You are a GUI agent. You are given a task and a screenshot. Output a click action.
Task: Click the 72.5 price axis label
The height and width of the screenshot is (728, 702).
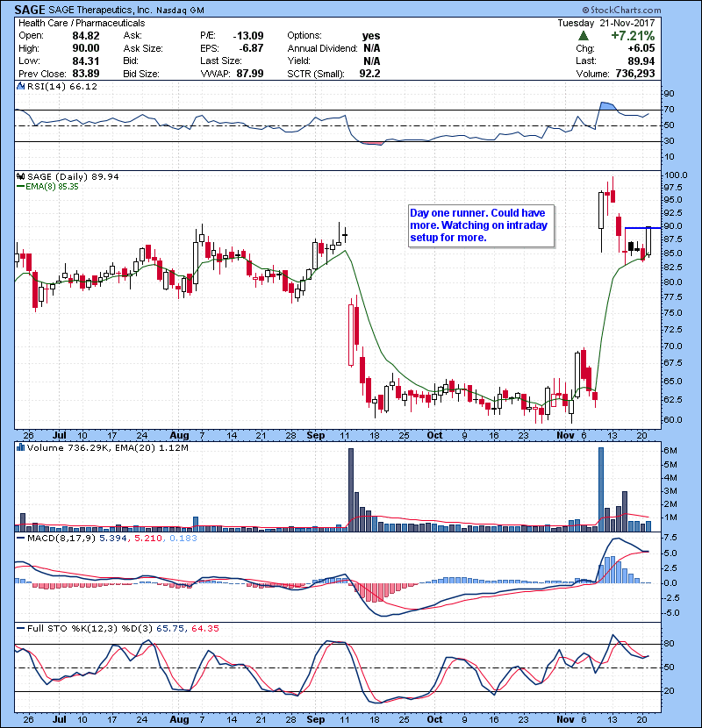tap(673, 329)
